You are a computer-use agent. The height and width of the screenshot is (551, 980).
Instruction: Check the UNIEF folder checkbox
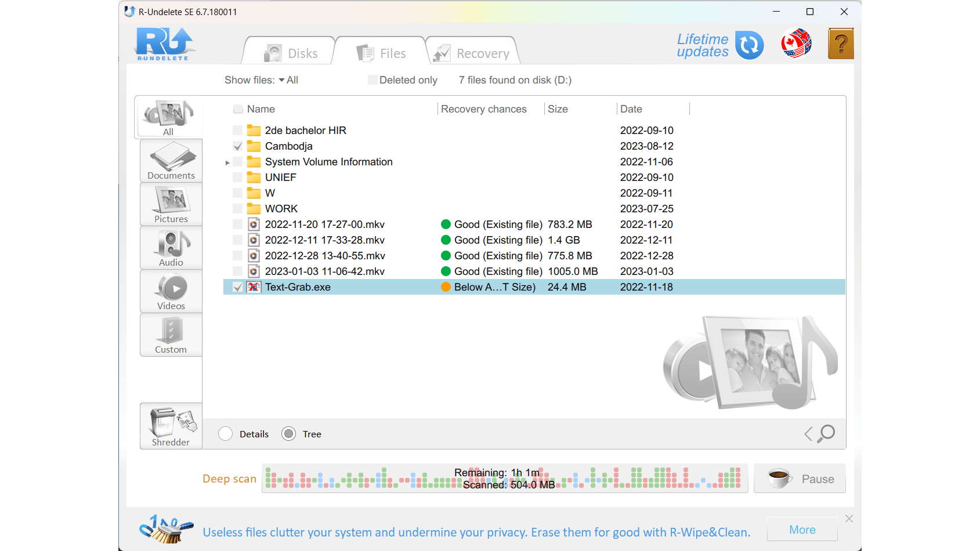238,177
